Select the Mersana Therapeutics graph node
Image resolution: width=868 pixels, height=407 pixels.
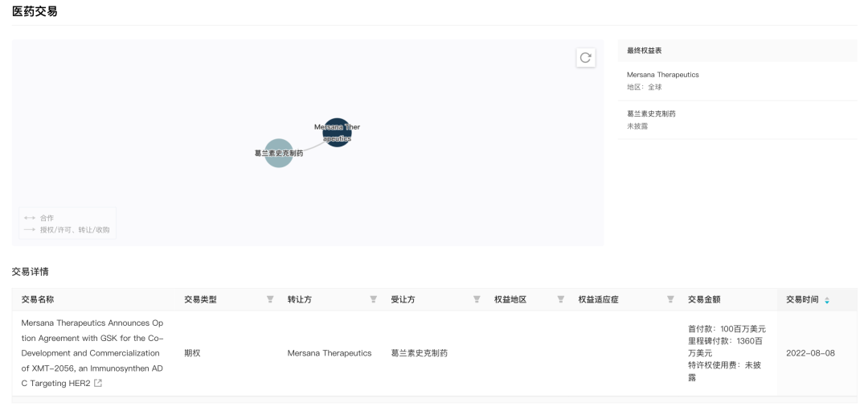click(337, 133)
